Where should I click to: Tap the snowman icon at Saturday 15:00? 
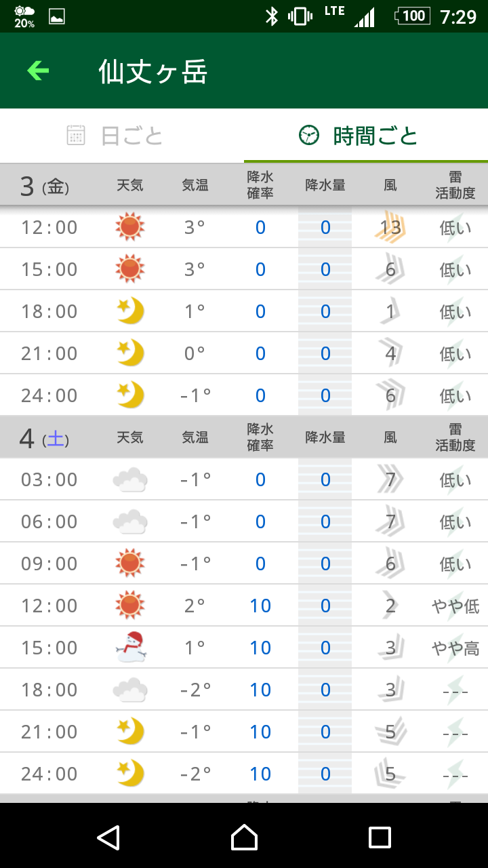tap(129, 648)
